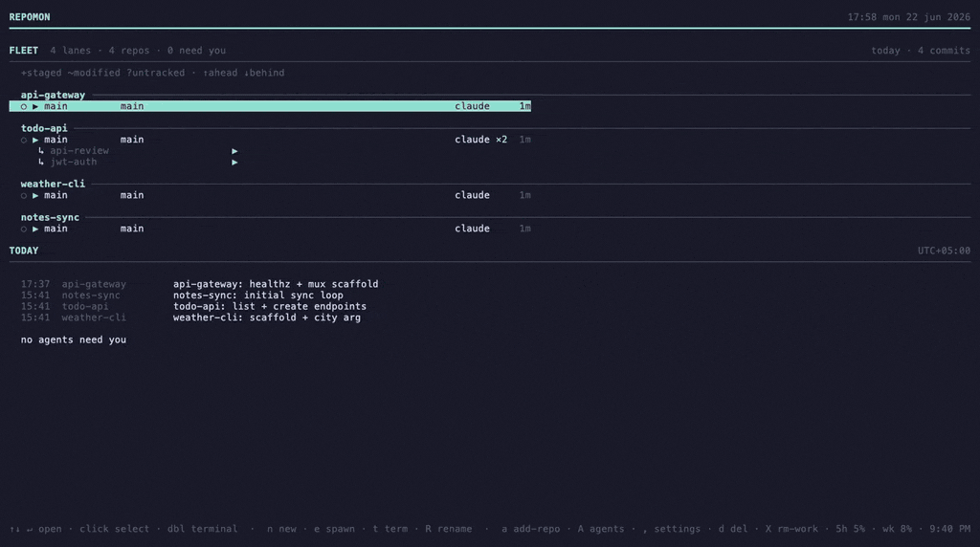Click the FLEET section heading

point(24,51)
